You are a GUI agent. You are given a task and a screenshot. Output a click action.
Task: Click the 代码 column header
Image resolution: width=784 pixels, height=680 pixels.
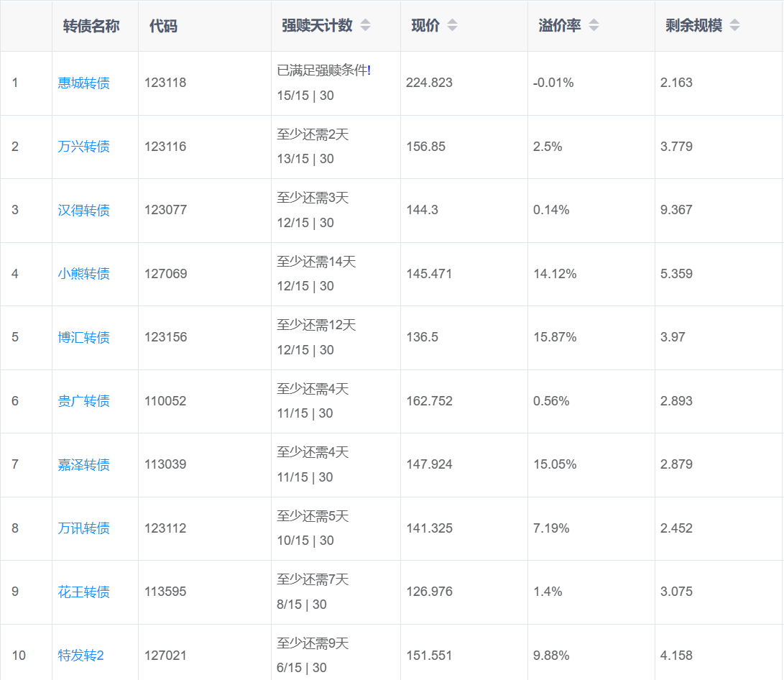click(x=163, y=26)
